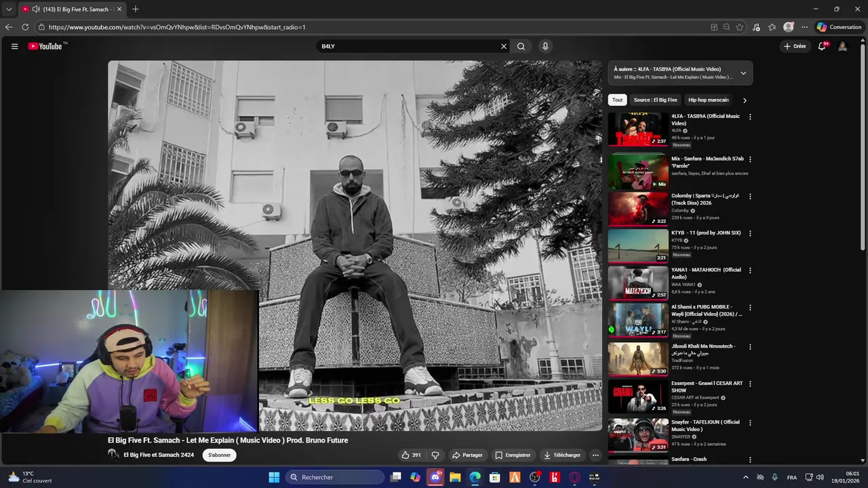Open taskbar weather widget Ciel couvert
Image resolution: width=868 pixels, height=488 pixels.
pos(28,477)
